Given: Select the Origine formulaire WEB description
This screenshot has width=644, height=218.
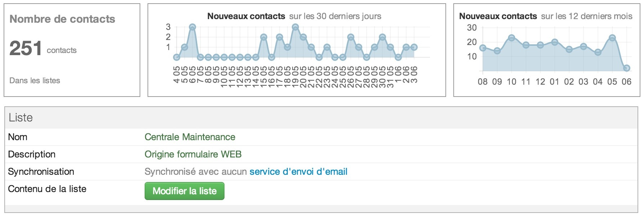Looking at the screenshot, I should (x=193, y=154).
